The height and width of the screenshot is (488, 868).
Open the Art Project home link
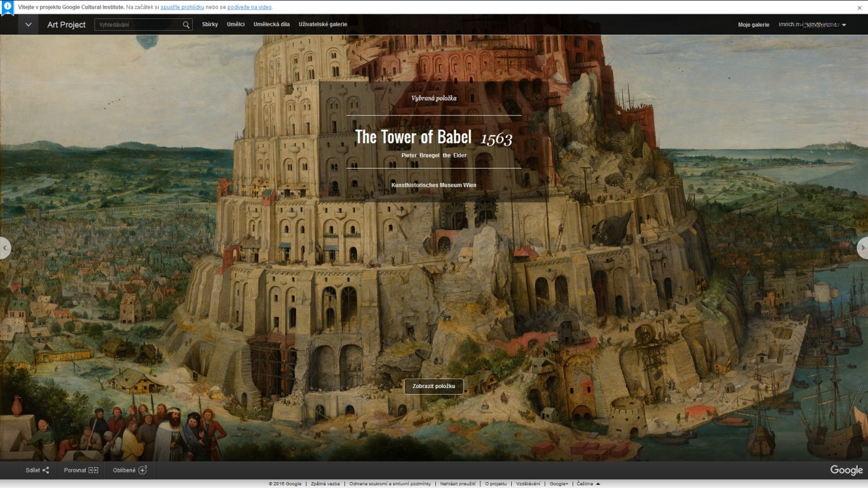pyautogui.click(x=67, y=25)
